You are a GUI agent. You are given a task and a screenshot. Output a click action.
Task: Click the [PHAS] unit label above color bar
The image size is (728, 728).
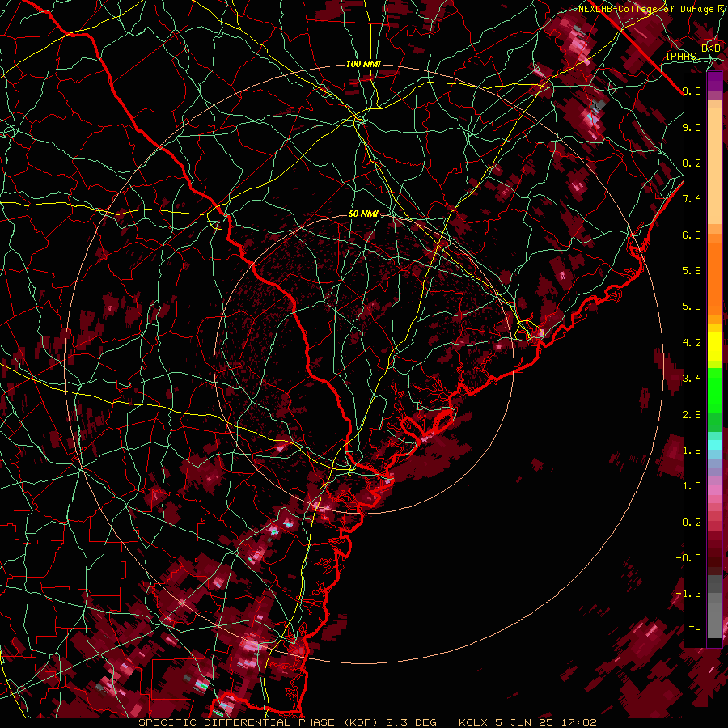684,56
